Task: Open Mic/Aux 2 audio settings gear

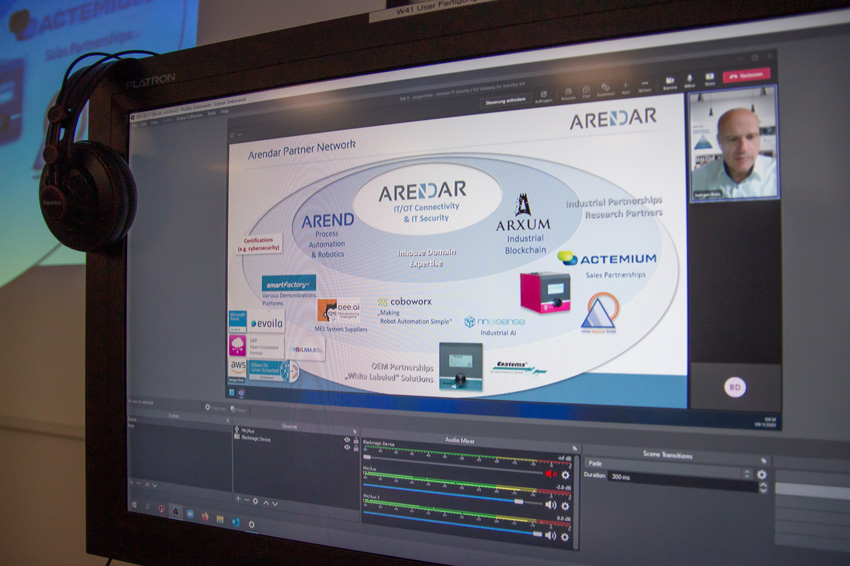Action: tap(564, 537)
